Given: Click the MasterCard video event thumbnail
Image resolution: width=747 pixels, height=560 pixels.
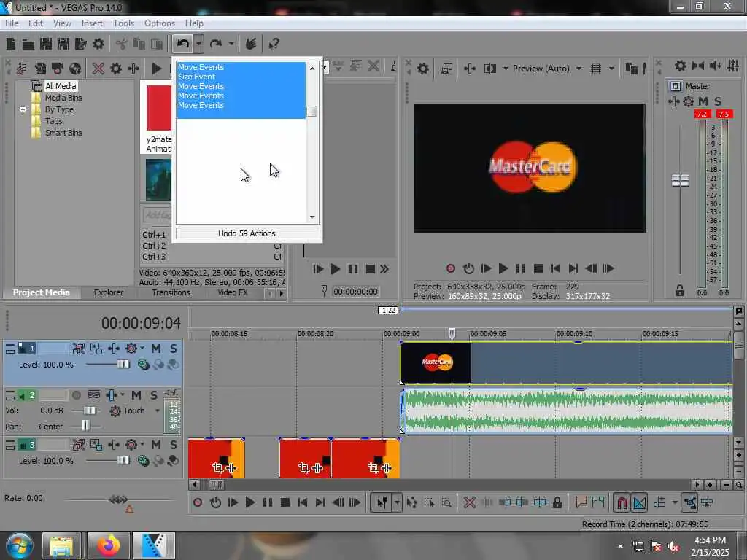Looking at the screenshot, I should click(436, 363).
